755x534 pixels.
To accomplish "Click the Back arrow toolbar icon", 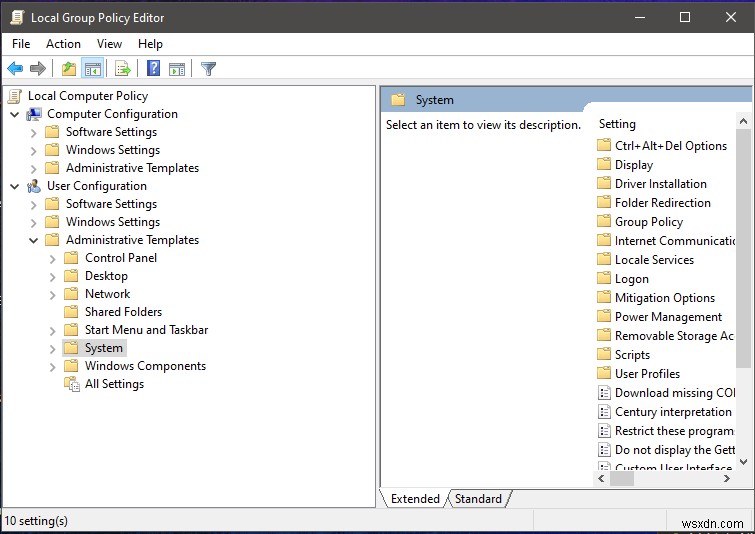I will pyautogui.click(x=15, y=69).
